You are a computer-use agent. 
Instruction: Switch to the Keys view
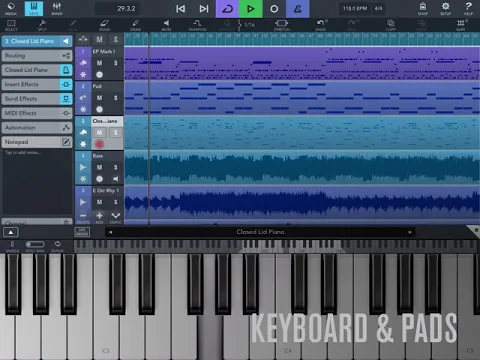pyautogui.click(x=34, y=9)
